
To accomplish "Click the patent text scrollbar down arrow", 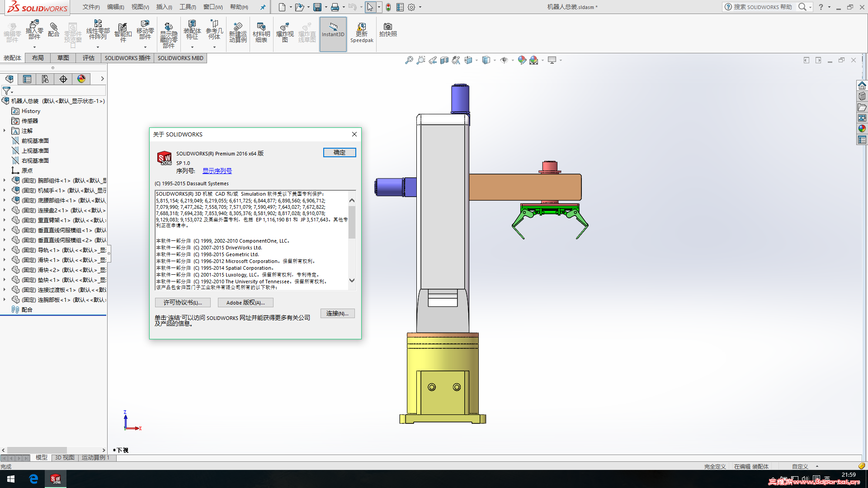I will click(352, 280).
